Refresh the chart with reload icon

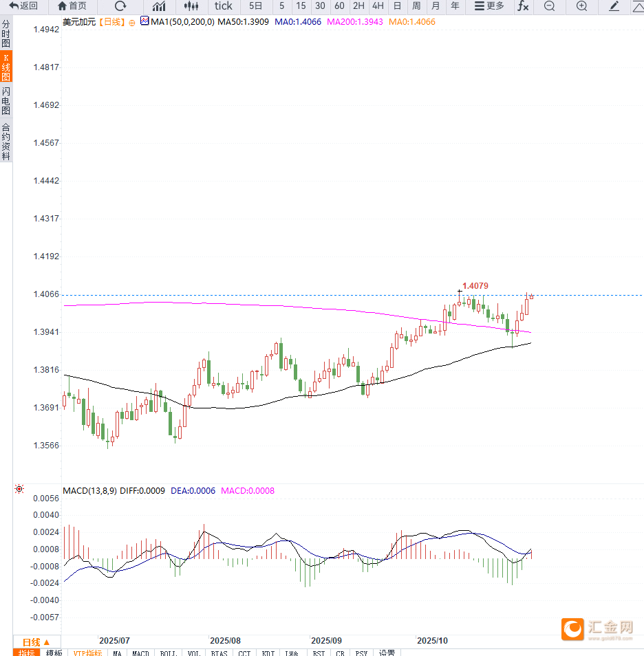(x=120, y=6)
